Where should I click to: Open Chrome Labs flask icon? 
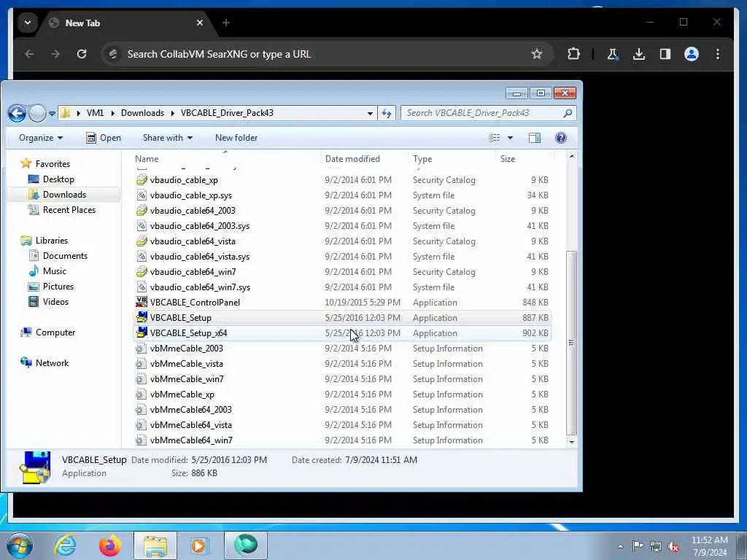coord(612,54)
